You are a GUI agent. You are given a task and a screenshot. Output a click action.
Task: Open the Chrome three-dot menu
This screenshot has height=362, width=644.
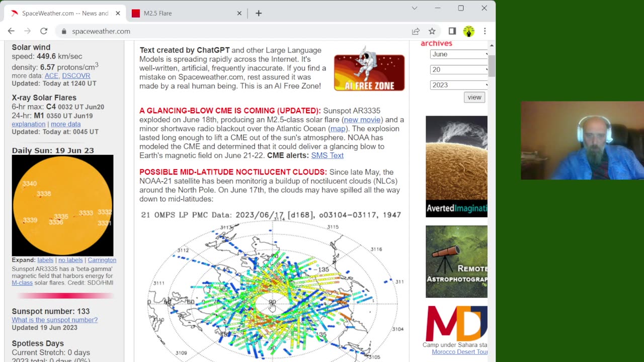click(x=485, y=31)
